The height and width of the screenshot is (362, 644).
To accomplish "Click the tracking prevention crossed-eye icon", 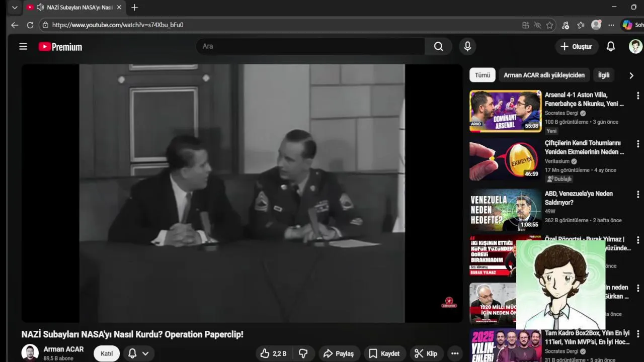I will [x=537, y=25].
